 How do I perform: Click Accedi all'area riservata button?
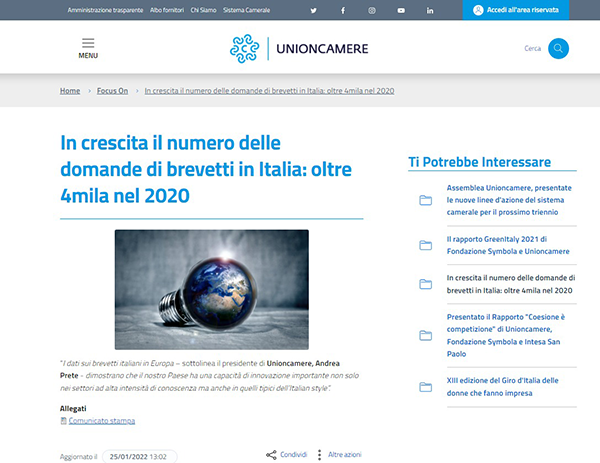516,10
